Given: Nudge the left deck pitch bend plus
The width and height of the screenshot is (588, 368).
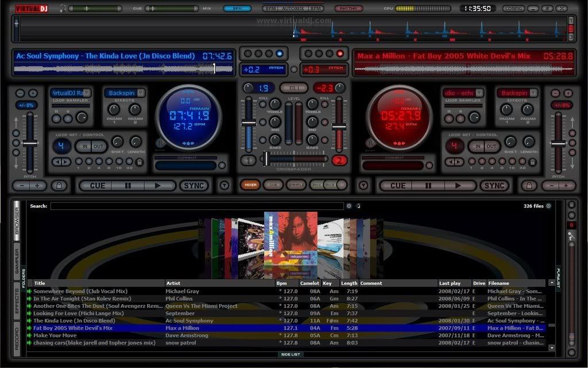Looking at the screenshot, I should pos(37,186).
